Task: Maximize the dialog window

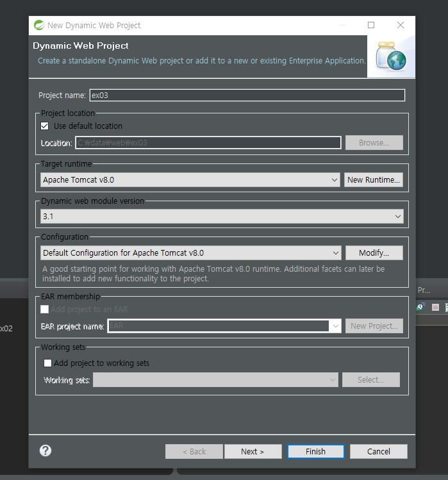Action: (371, 25)
